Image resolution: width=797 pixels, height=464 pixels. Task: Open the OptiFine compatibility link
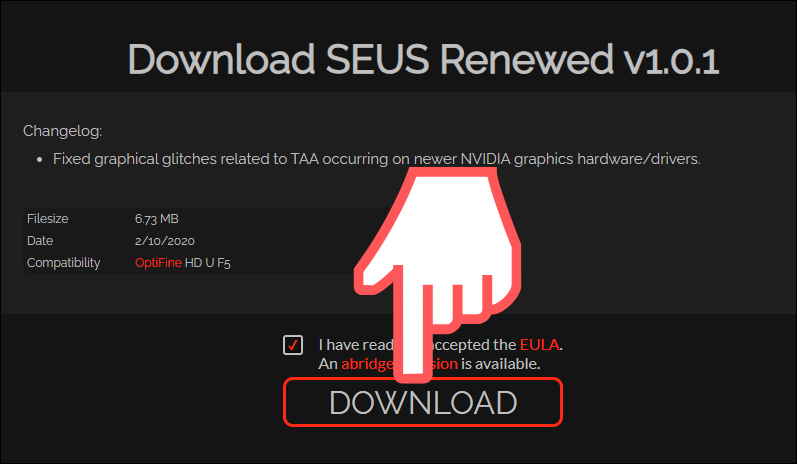point(158,263)
